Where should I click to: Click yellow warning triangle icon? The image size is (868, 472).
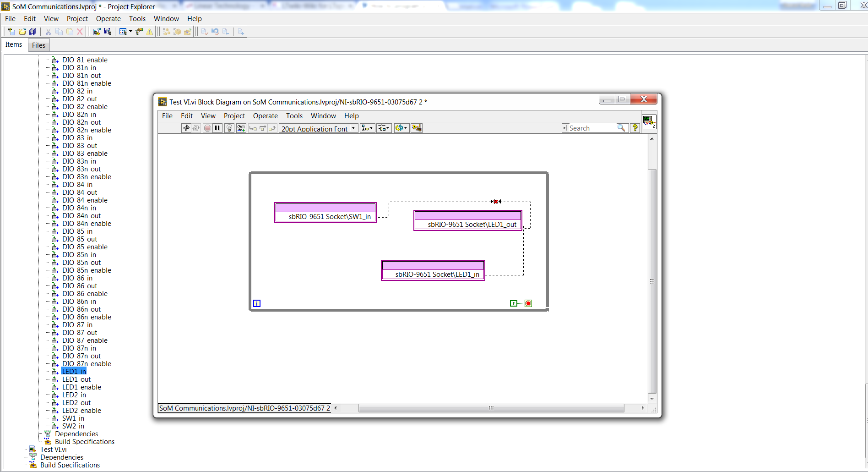[x=150, y=32]
